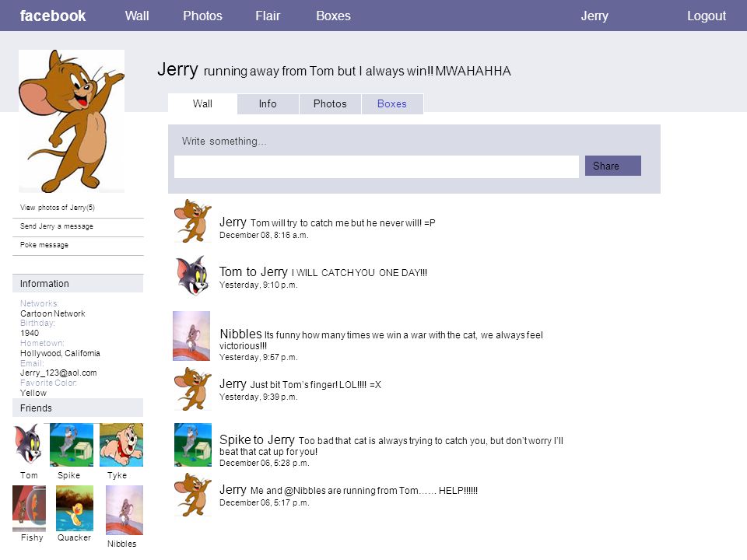This screenshot has width=747, height=560.
Task: Click Jerry's profile name heading
Action: (x=177, y=69)
